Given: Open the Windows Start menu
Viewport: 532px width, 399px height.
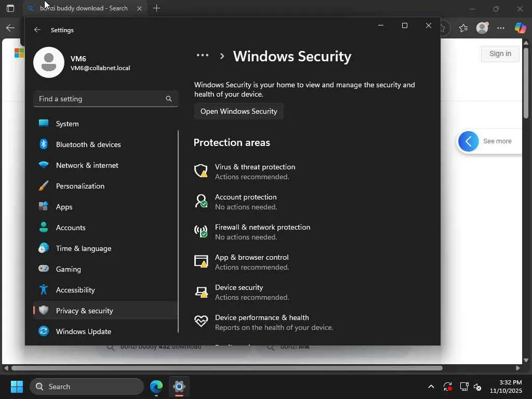Looking at the screenshot, I should tap(17, 387).
